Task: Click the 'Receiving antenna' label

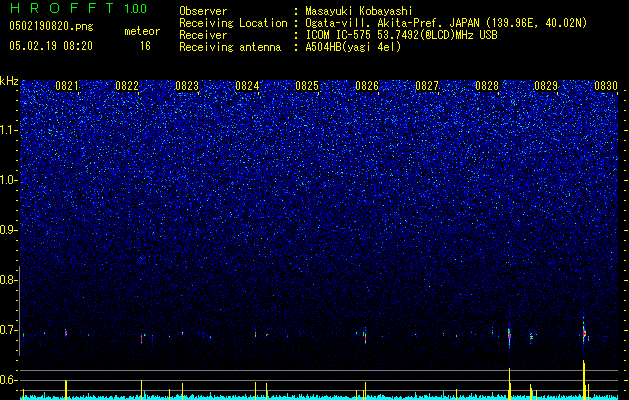Action: pyautogui.click(x=230, y=47)
